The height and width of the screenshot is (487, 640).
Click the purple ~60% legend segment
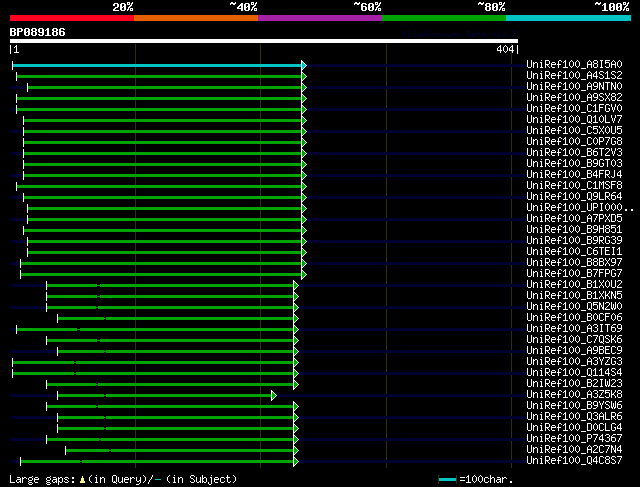coord(320,18)
